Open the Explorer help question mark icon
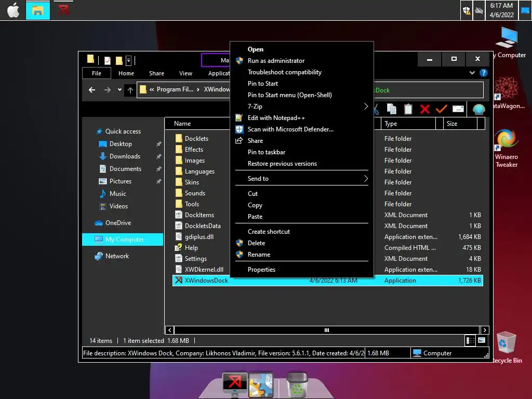Image resolution: width=532 pixels, height=399 pixels. pyautogui.click(x=484, y=73)
